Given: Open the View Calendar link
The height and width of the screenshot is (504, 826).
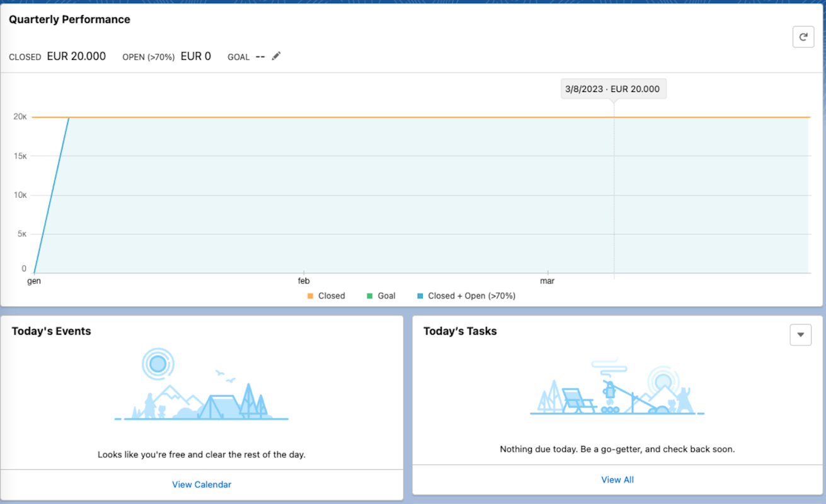Looking at the screenshot, I should [x=202, y=484].
